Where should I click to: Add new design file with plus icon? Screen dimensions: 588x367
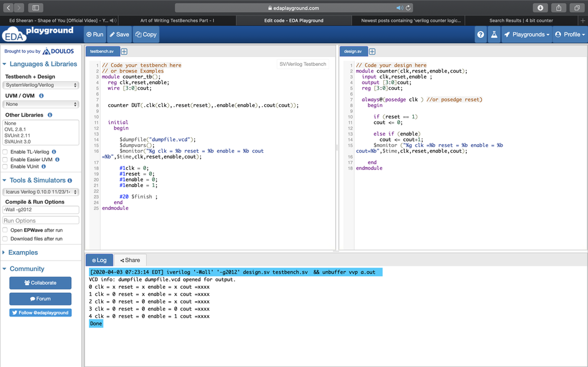372,52
